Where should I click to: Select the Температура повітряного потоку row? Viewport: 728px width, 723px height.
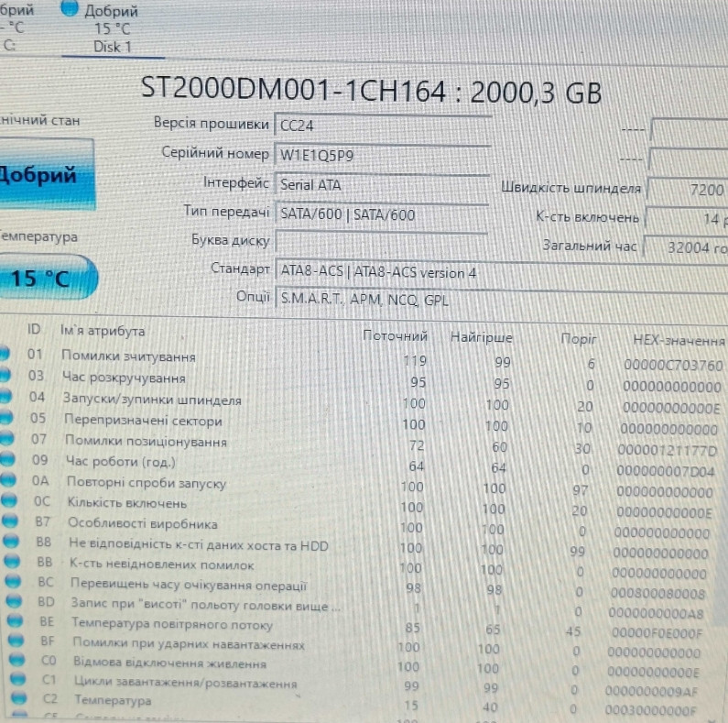coord(354,627)
